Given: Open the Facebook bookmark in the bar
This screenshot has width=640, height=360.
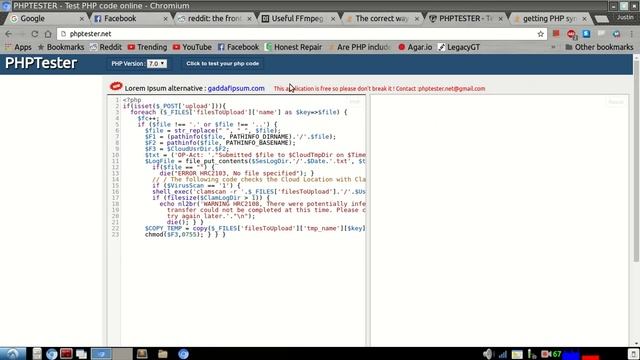Looking at the screenshot, I should 238,47.
